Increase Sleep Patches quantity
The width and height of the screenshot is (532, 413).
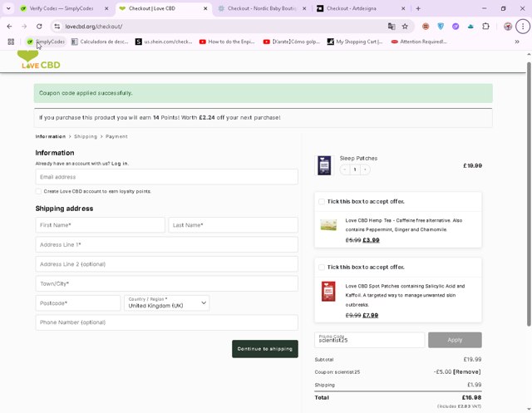pos(365,170)
